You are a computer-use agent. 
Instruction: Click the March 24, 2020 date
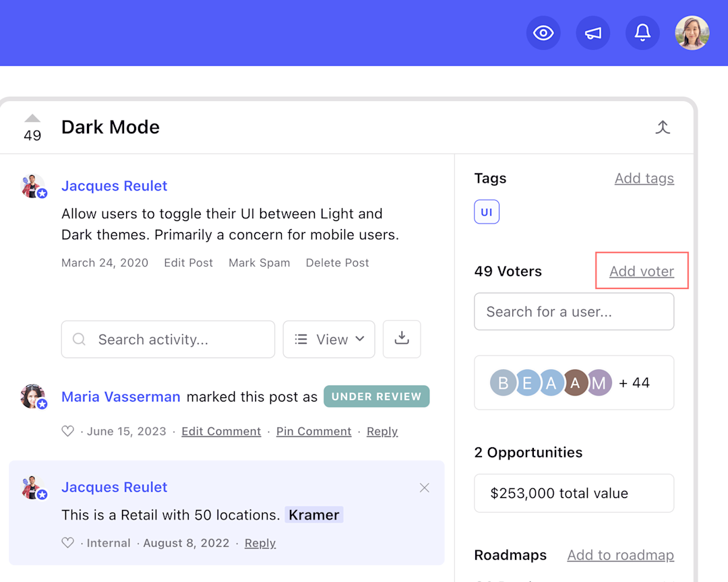[105, 263]
